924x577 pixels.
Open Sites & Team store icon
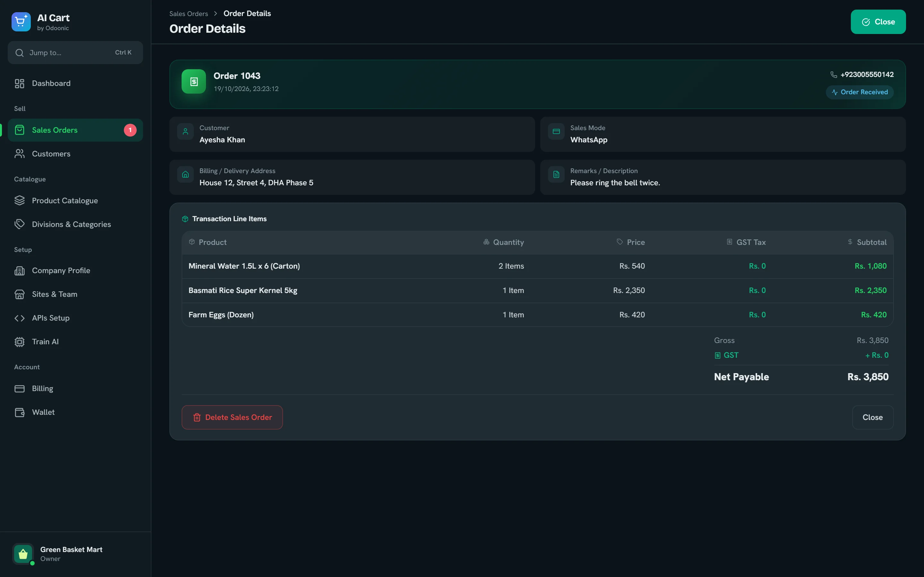pyautogui.click(x=20, y=294)
